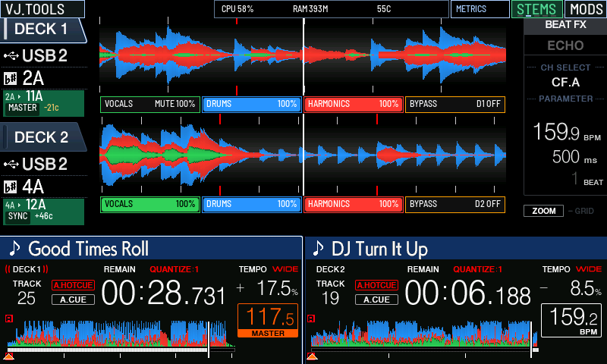Click the 159.9 BPM effect value
Screen dimensions: 607x364
(567, 132)
